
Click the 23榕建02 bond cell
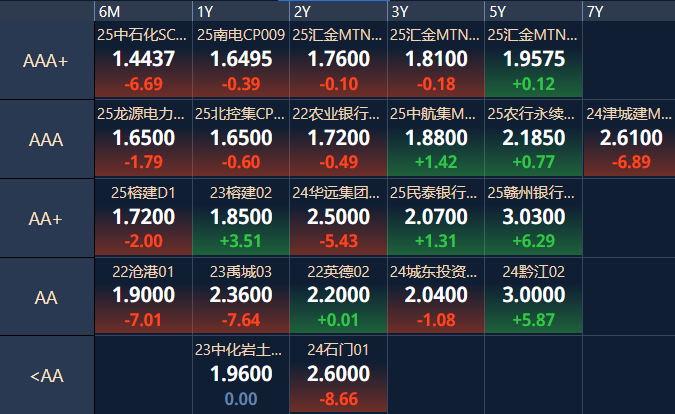tap(241, 217)
